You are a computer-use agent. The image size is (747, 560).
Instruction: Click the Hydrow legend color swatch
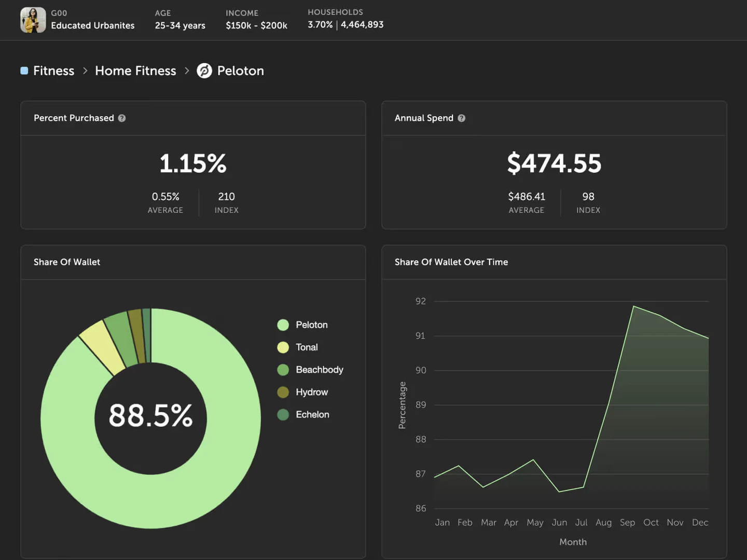click(283, 392)
